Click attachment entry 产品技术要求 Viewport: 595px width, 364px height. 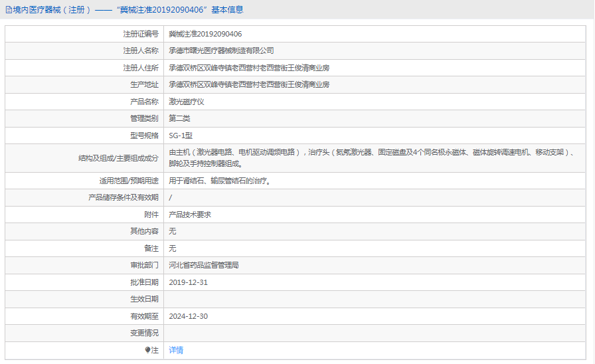coord(190,215)
